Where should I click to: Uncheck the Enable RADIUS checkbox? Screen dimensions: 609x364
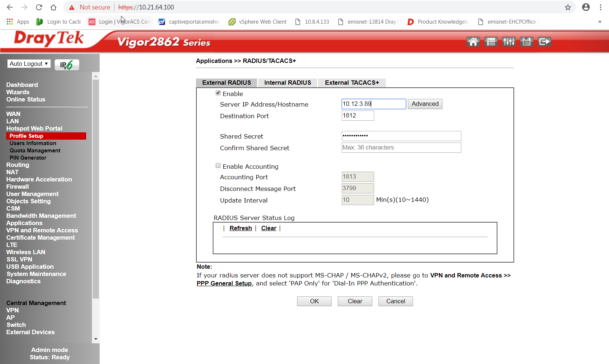pos(218,93)
